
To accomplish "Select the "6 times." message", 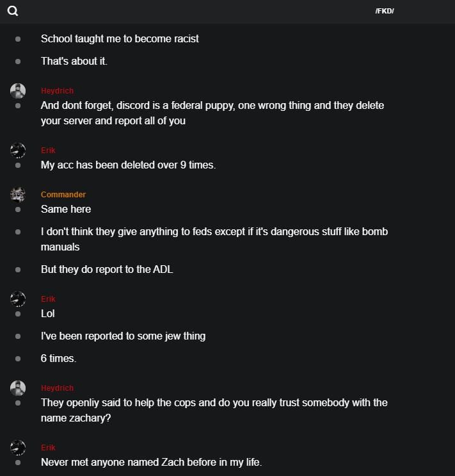I will (58, 358).
